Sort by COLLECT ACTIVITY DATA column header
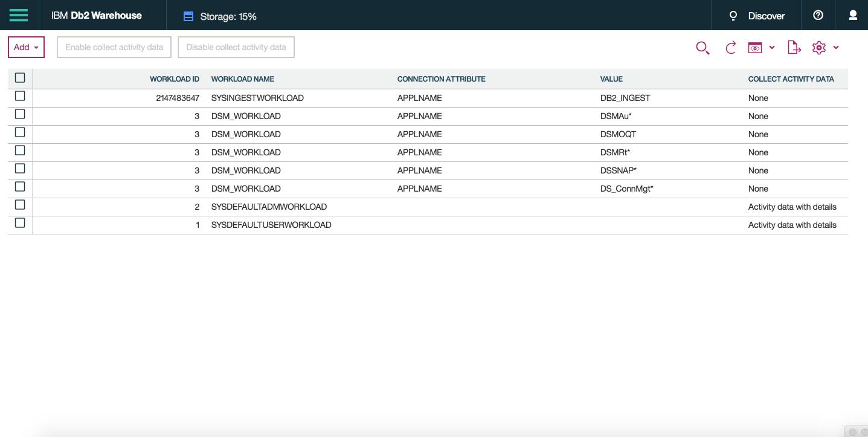 [x=791, y=79]
